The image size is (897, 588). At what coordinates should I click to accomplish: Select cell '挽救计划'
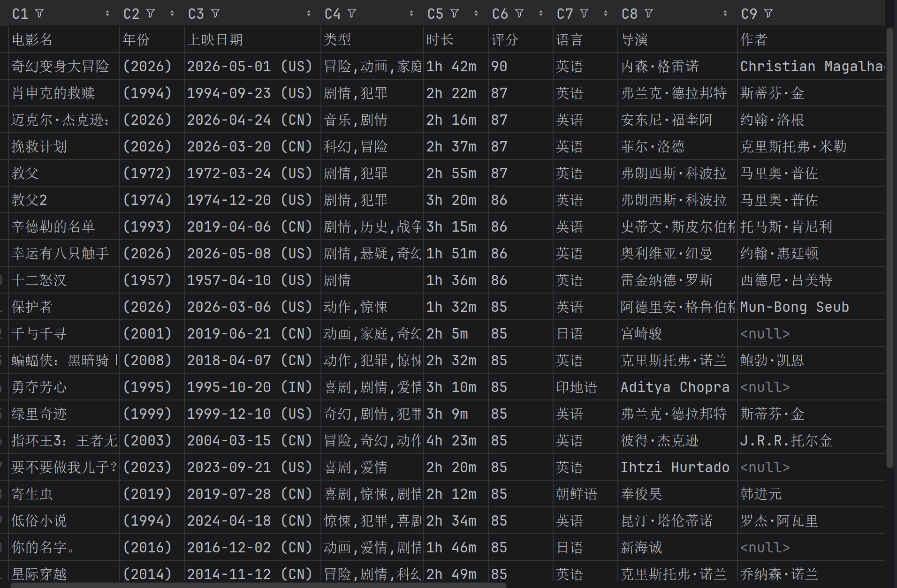(64, 146)
